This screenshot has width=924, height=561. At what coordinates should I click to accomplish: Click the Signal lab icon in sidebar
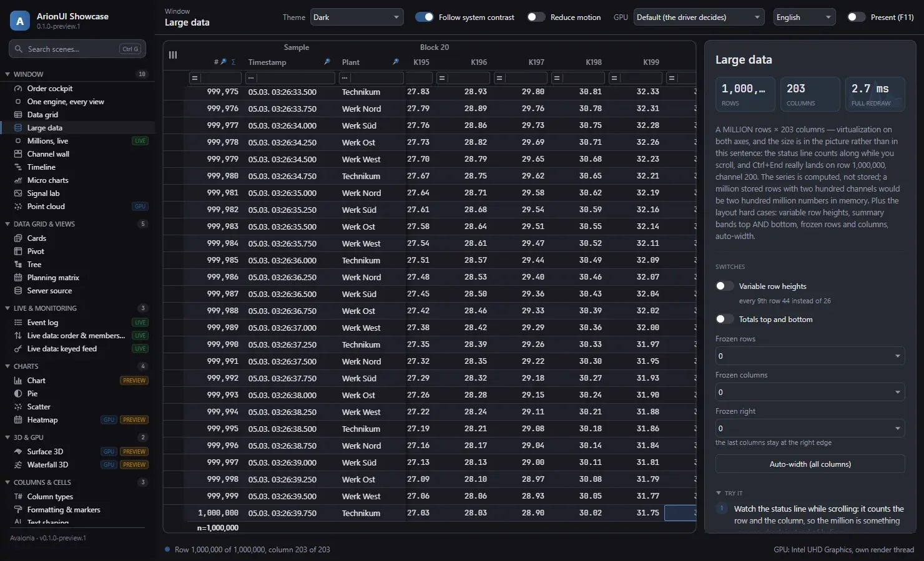[x=18, y=193]
